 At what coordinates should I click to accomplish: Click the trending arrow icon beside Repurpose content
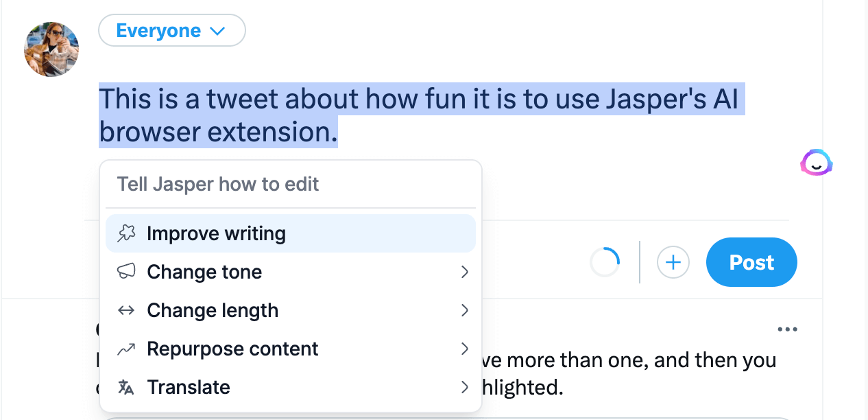pos(127,349)
